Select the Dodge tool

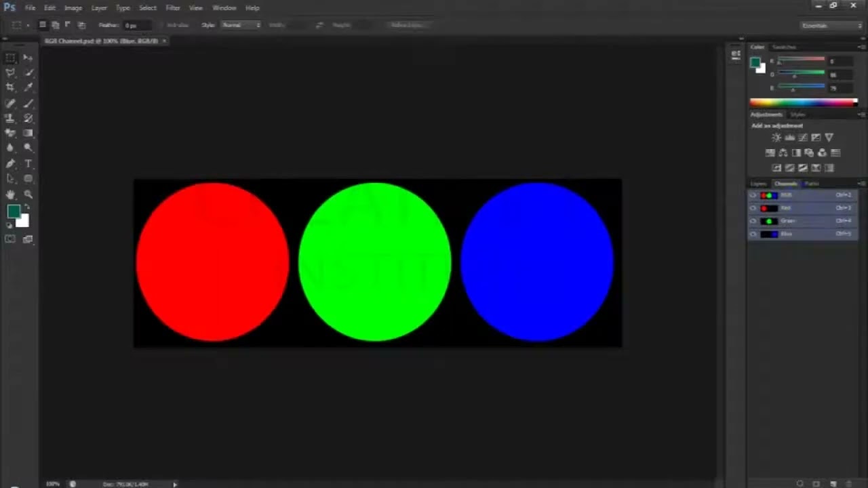point(28,148)
